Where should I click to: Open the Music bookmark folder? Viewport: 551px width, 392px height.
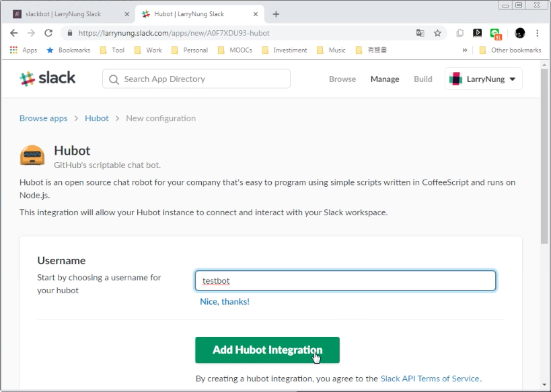[331, 50]
